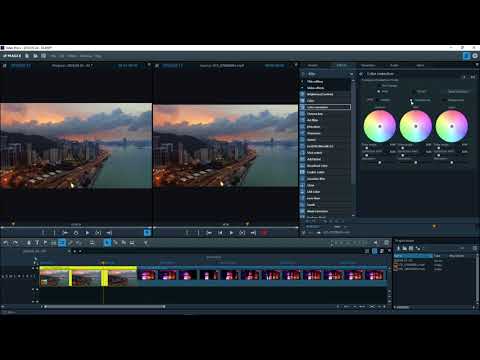
Task: Open the Effects menu in menu bar
Action: click(x=72, y=56)
